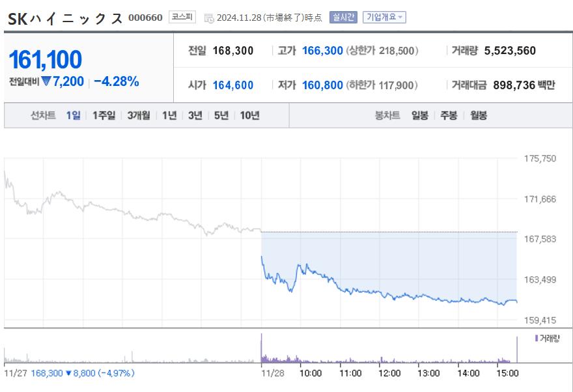Click the calendar clock icon beside the date
This screenshot has width=573, height=392.
click(208, 18)
